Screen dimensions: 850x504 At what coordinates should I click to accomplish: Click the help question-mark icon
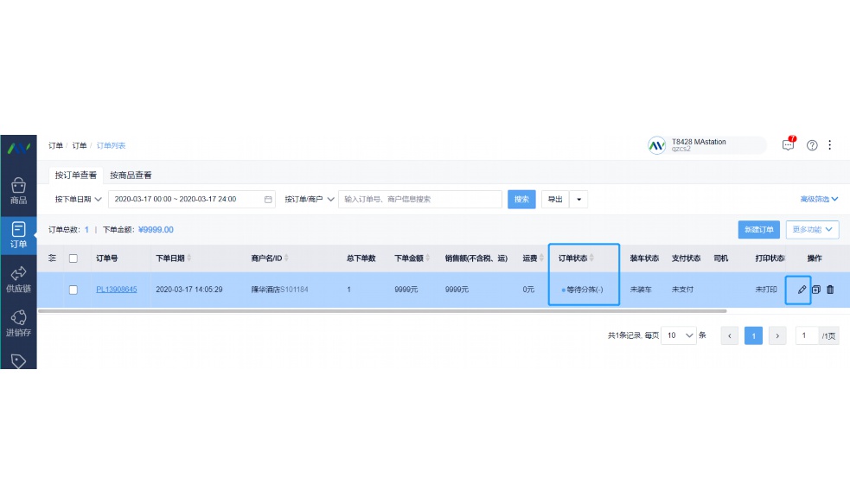(811, 145)
